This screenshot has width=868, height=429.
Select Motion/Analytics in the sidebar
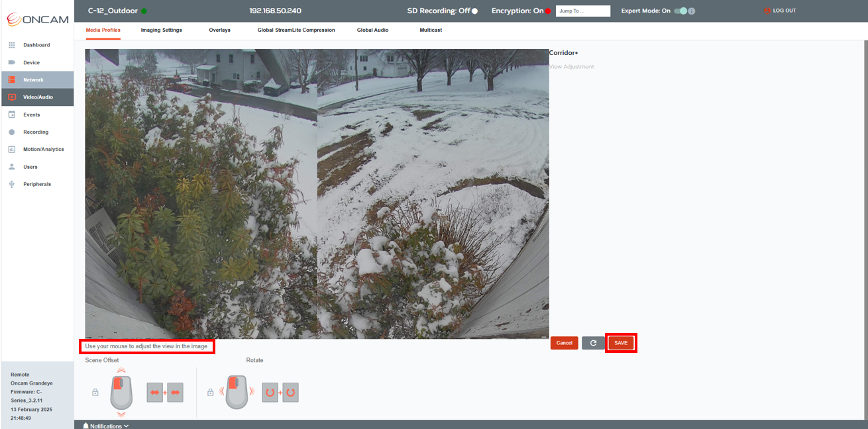click(x=37, y=150)
